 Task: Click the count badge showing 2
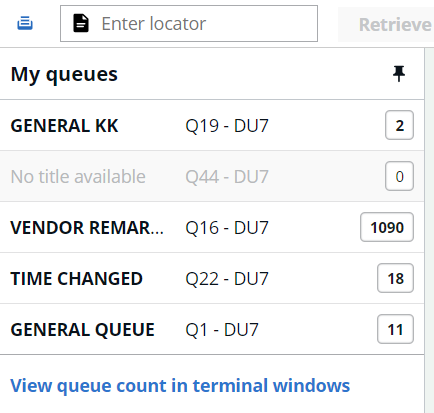click(399, 125)
